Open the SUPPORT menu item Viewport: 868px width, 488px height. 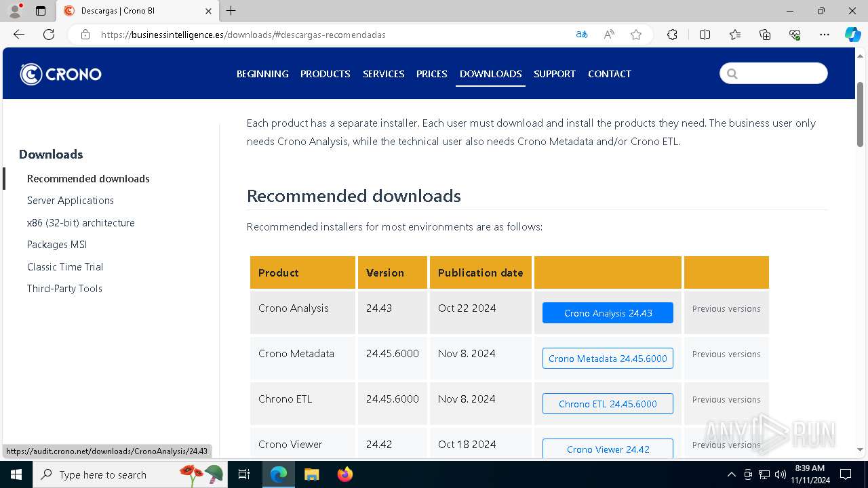tap(555, 74)
